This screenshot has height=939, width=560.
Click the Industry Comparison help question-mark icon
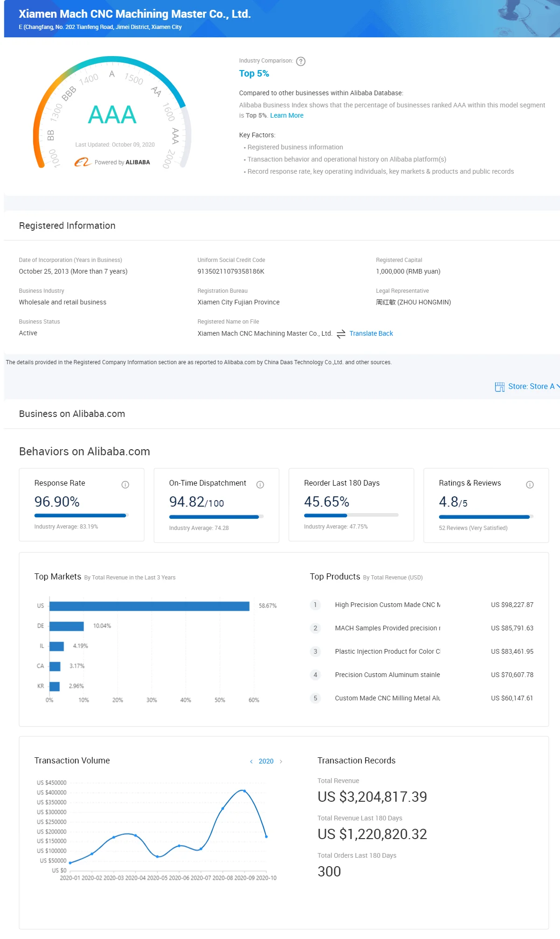301,62
